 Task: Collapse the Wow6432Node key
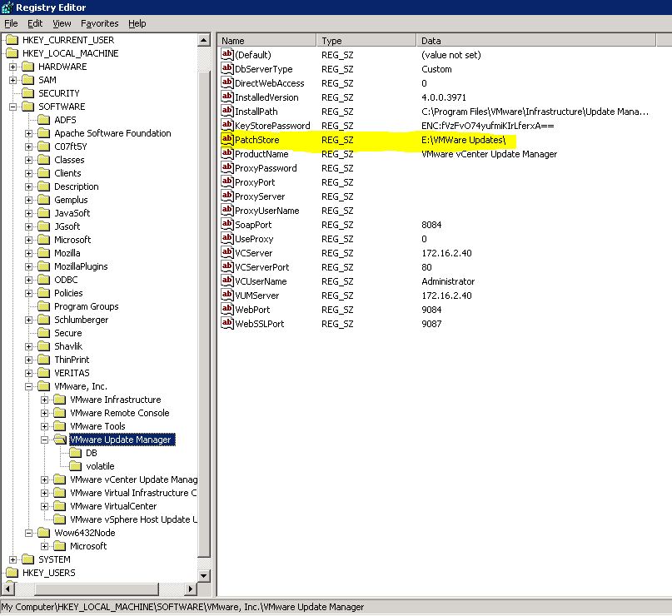click(x=28, y=534)
